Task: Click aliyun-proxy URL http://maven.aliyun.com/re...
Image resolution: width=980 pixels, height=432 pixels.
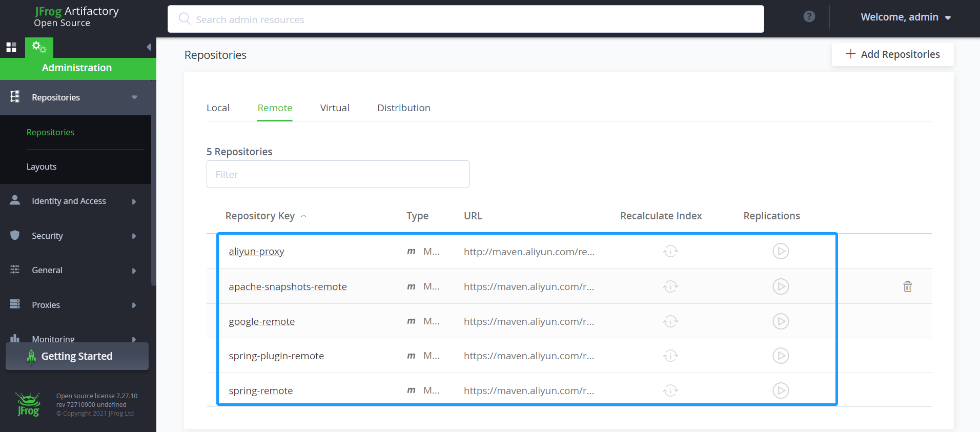Action: pos(529,251)
